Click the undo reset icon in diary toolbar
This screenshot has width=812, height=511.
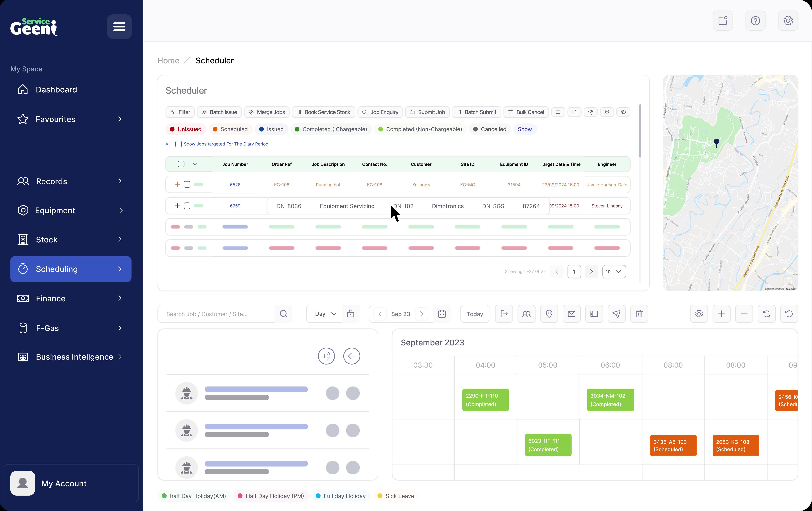(789, 314)
